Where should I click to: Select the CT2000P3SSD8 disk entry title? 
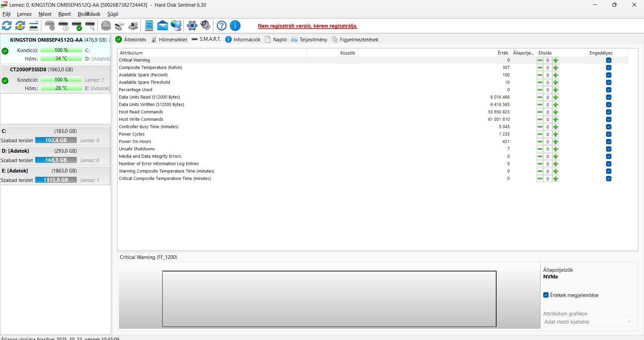point(41,70)
